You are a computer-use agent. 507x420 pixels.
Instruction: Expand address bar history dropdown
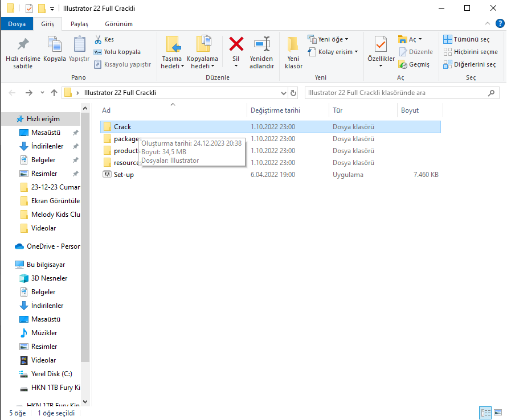[x=284, y=93]
